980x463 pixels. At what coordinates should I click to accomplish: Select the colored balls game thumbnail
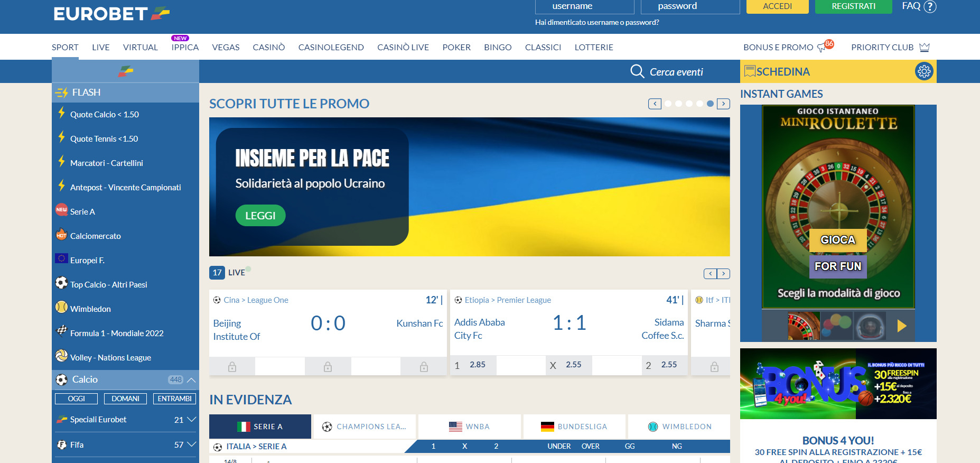[x=837, y=326]
